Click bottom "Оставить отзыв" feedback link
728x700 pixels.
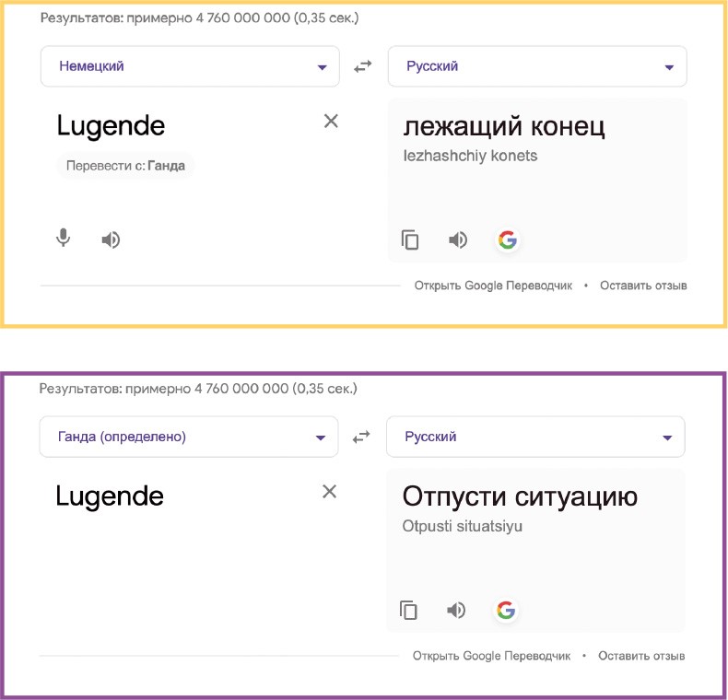[x=641, y=656]
